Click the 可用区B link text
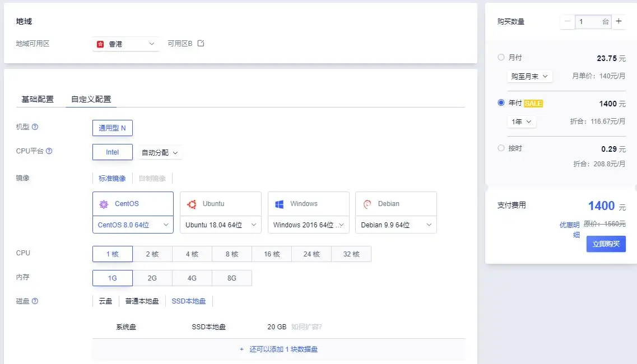This screenshot has width=637, height=364. coord(180,43)
